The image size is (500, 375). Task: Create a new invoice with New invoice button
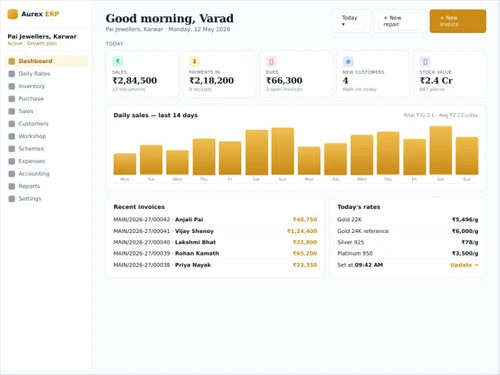[458, 21]
